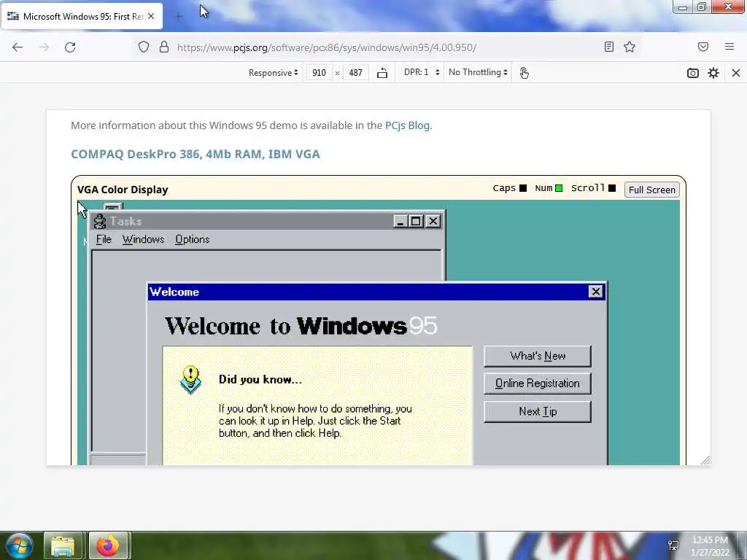747x560 pixels.
Task: Click the Next Tip button
Action: tap(538, 411)
